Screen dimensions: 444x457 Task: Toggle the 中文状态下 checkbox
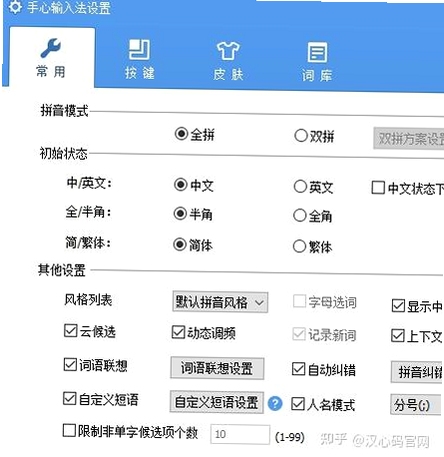(378, 188)
